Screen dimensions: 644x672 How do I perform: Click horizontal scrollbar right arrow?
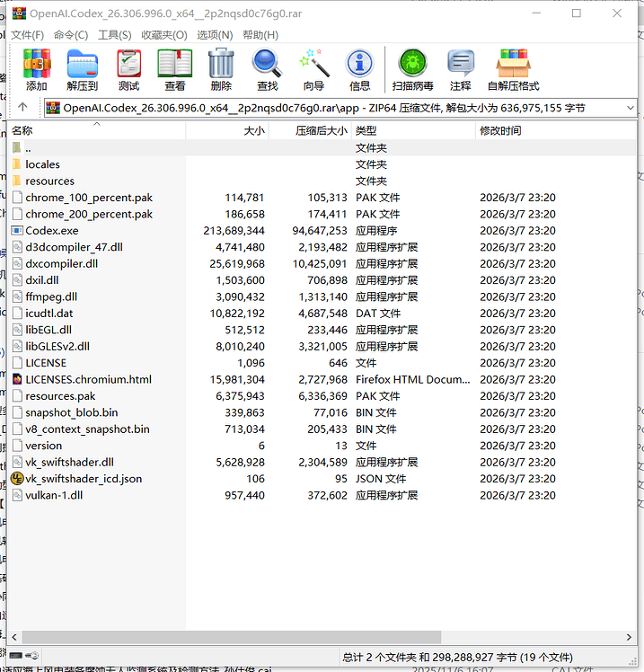(629, 637)
